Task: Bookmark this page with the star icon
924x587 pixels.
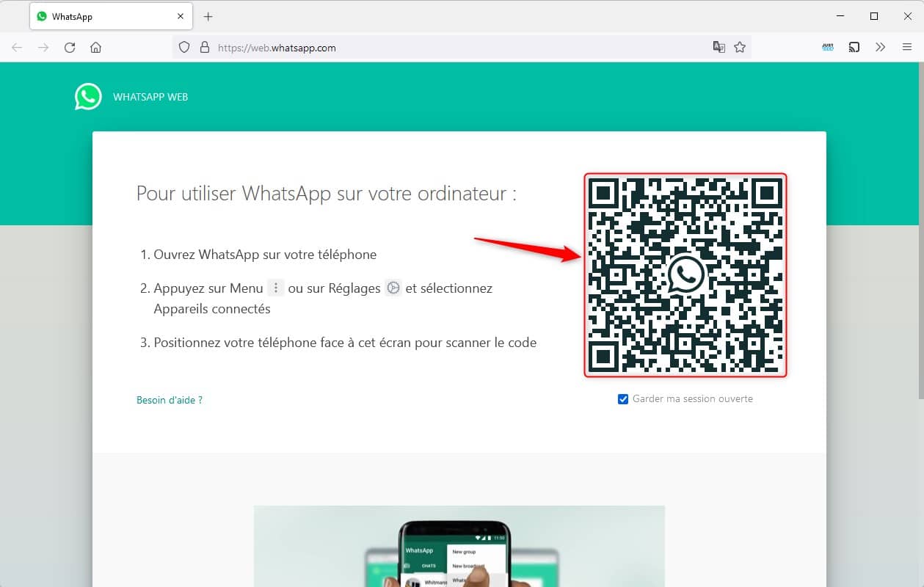Action: [740, 47]
